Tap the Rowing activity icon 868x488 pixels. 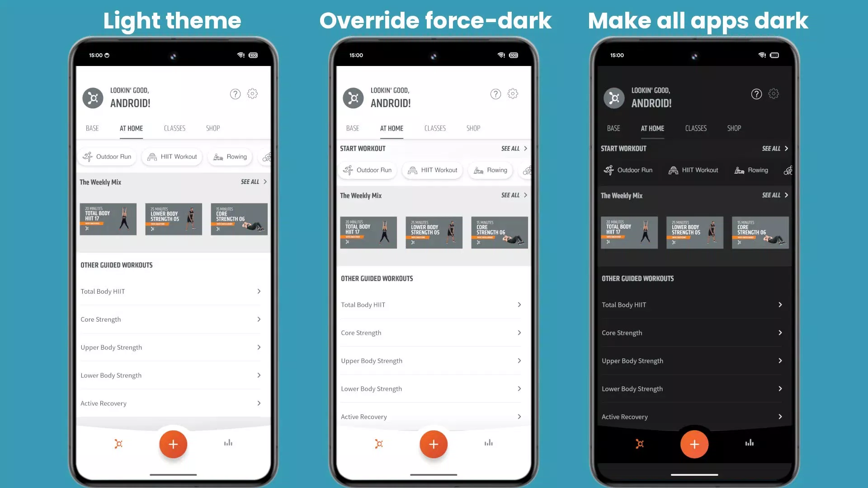[218, 156]
